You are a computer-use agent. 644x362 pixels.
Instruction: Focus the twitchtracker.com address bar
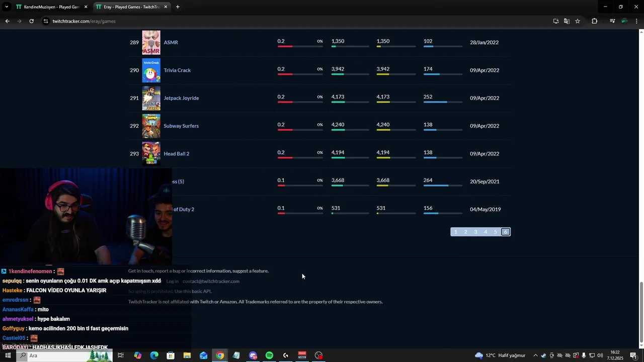pyautogui.click(x=297, y=21)
